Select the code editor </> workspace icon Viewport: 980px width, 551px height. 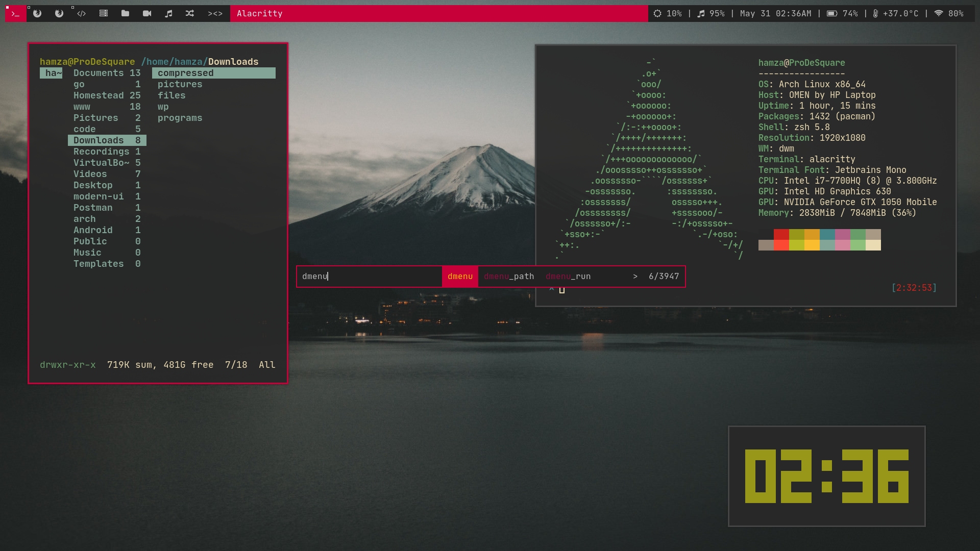click(82, 14)
